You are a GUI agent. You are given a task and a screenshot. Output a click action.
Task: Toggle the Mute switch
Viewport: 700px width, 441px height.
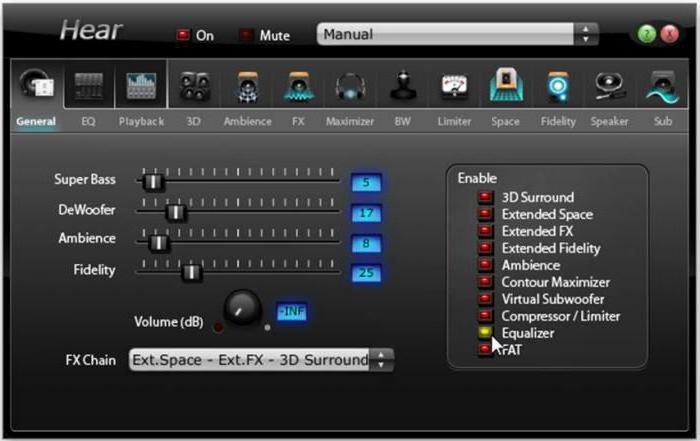coord(246,35)
